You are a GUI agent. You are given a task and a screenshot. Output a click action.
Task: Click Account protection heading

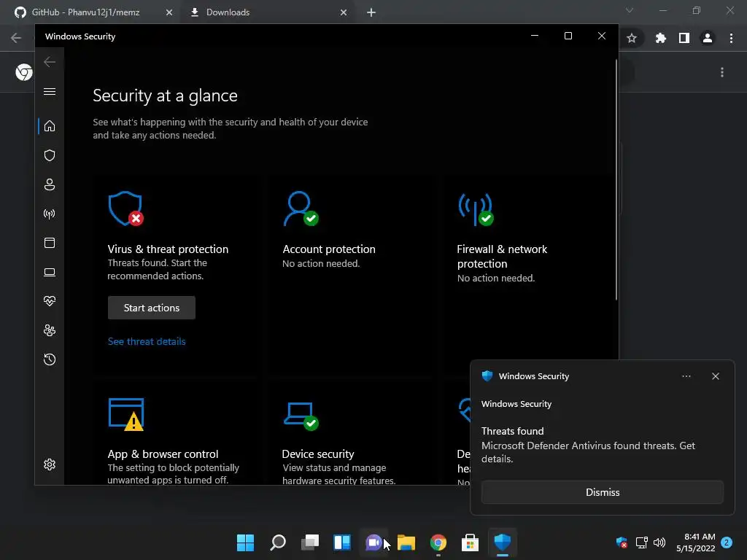tap(329, 249)
